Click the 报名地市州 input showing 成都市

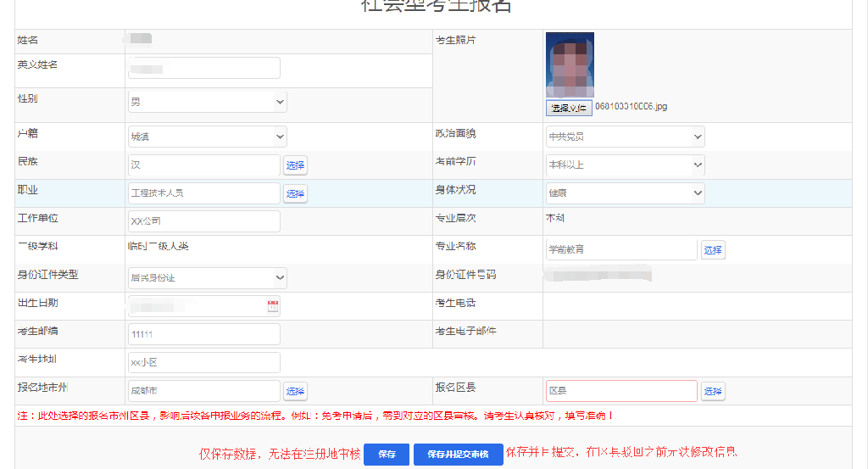(203, 390)
